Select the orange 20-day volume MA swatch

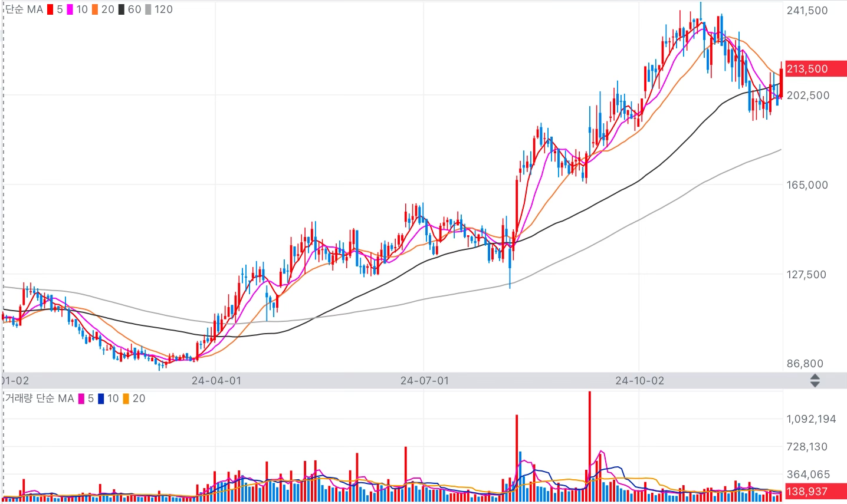(x=126, y=398)
